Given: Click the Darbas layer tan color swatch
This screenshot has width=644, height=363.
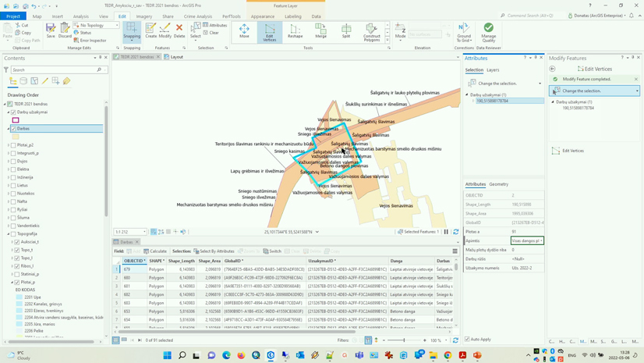Looking at the screenshot, I should [x=16, y=137].
